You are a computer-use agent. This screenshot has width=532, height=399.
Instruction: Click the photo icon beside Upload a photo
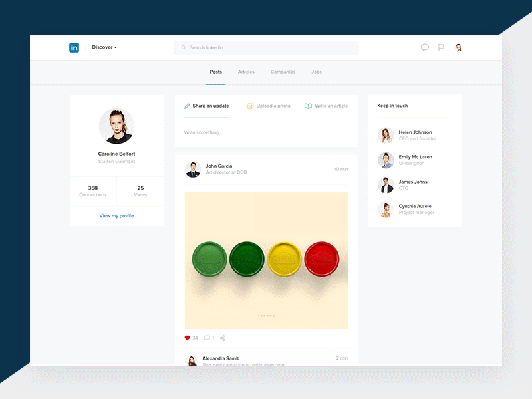251,106
